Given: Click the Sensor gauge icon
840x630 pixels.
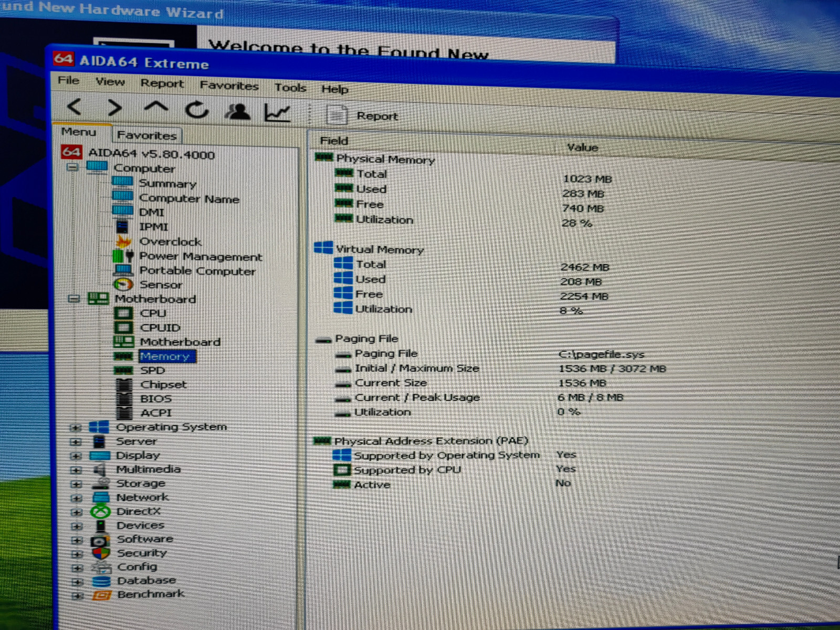Looking at the screenshot, I should click(123, 284).
